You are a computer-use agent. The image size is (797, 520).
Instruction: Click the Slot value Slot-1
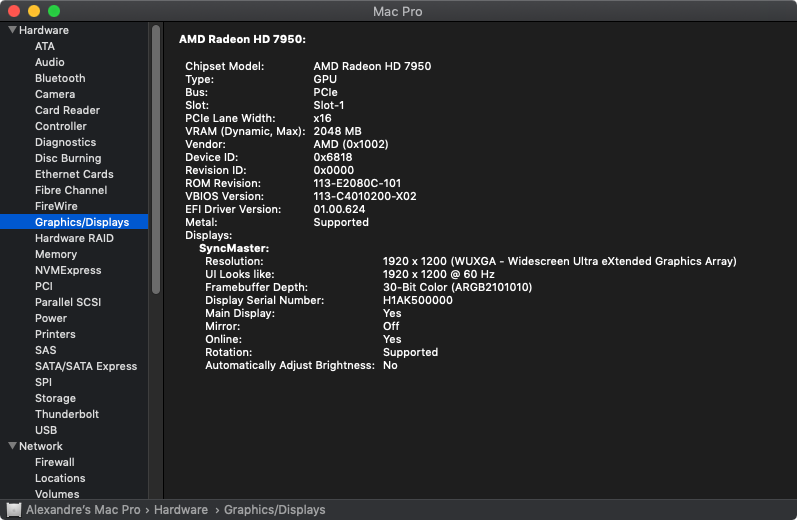pos(328,105)
